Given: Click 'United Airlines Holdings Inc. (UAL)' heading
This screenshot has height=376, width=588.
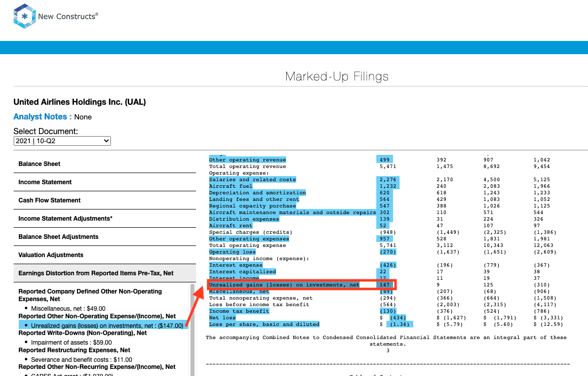Looking at the screenshot, I should (x=80, y=102).
